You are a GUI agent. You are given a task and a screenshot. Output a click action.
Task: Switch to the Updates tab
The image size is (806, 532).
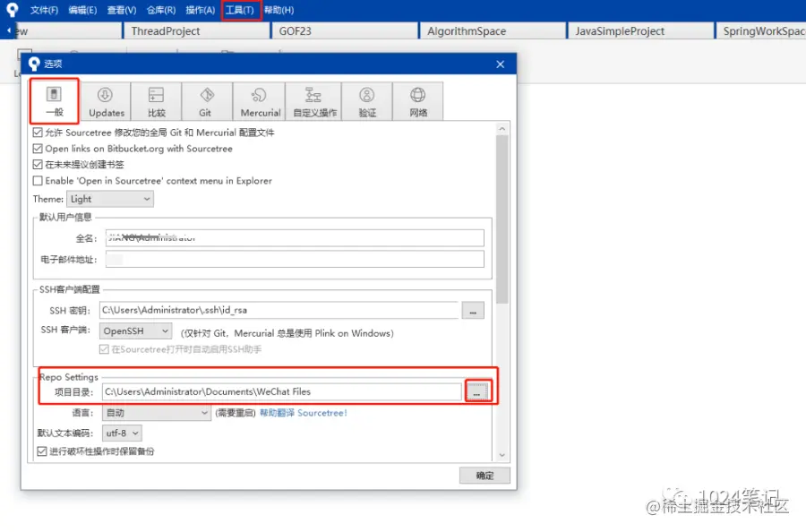tap(106, 101)
